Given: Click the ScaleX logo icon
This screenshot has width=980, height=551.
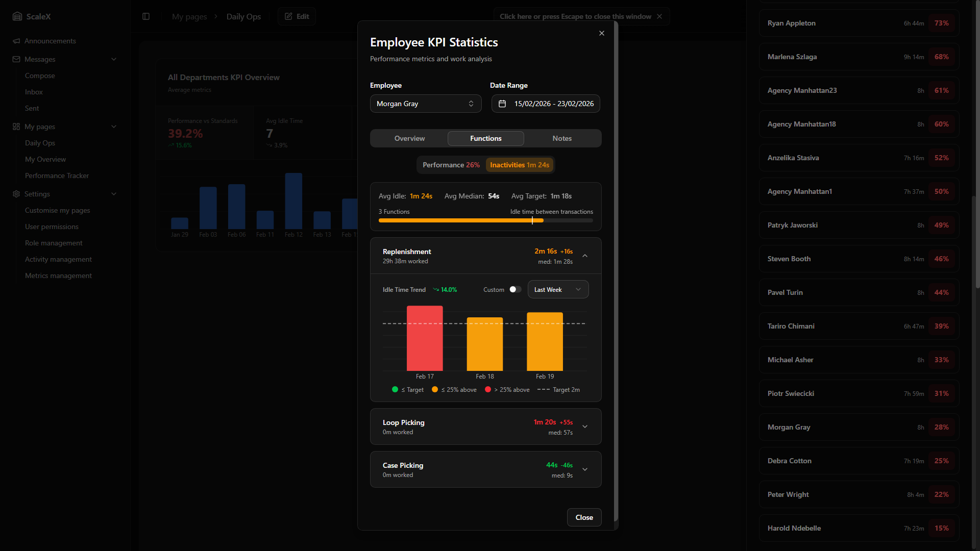Looking at the screenshot, I should point(17,16).
